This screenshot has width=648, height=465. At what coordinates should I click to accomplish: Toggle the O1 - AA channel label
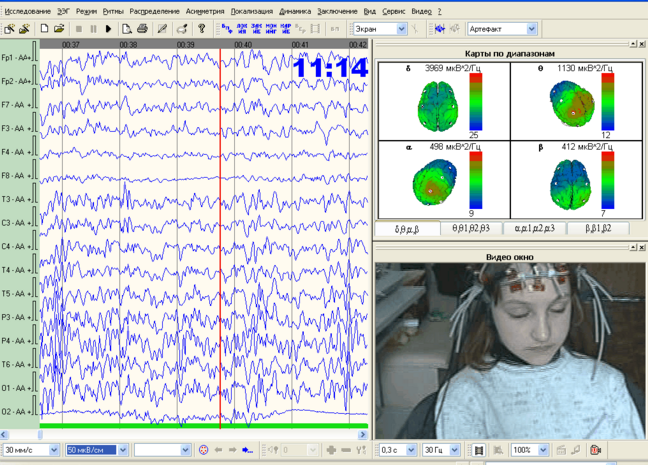click(16, 387)
